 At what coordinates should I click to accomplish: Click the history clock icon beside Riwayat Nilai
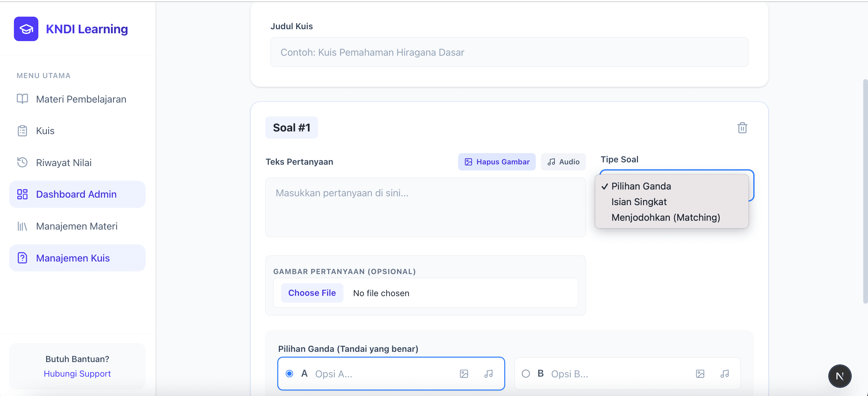(x=22, y=162)
